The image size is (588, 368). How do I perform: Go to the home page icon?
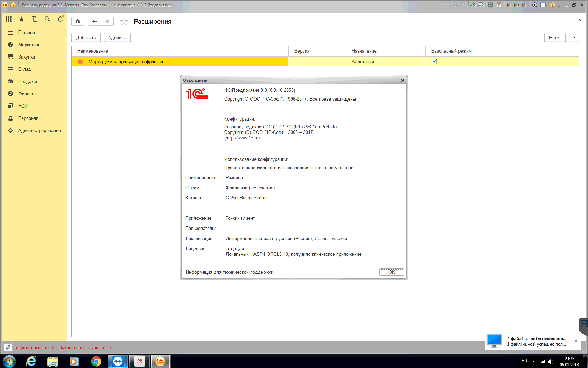[x=78, y=21]
